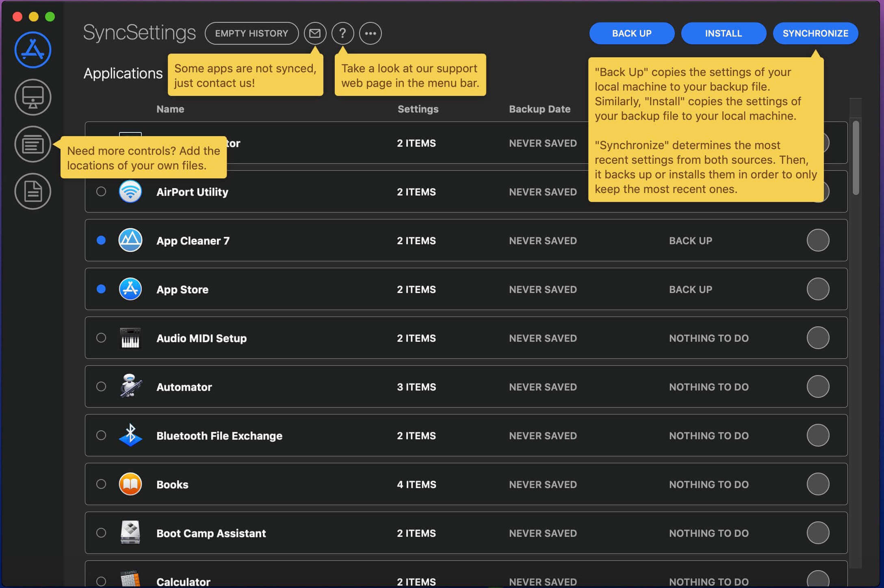The height and width of the screenshot is (588, 884).
Task: Select the Bluetooth File Exchange radio button
Action: 101,435
